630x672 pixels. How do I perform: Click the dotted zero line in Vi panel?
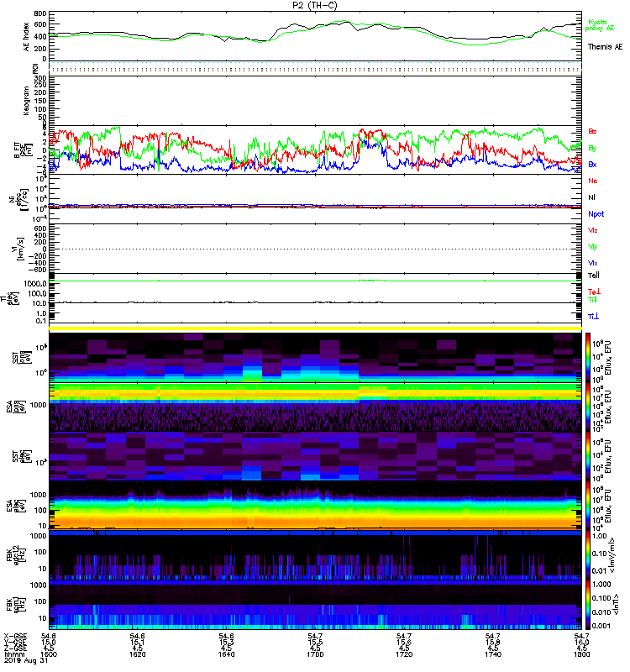(x=315, y=249)
